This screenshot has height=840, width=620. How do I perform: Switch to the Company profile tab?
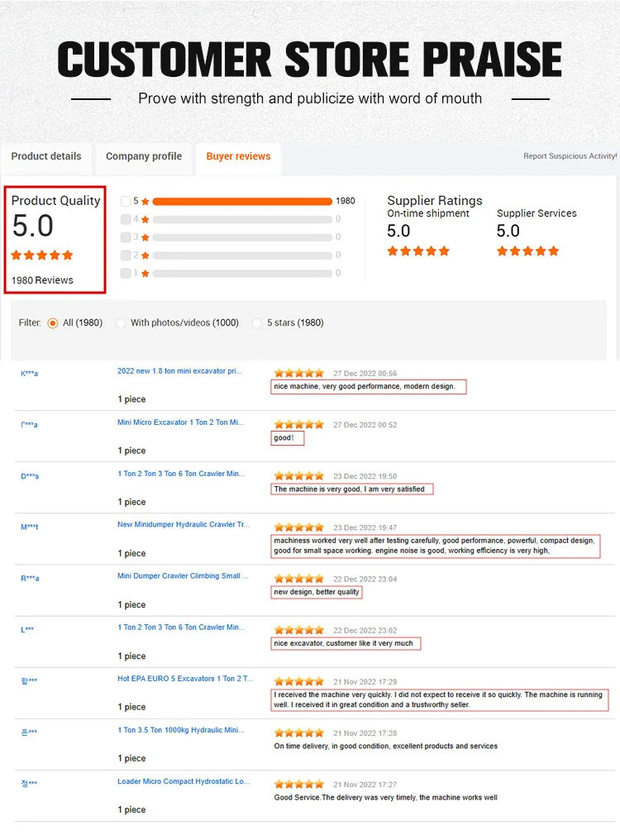[144, 156]
